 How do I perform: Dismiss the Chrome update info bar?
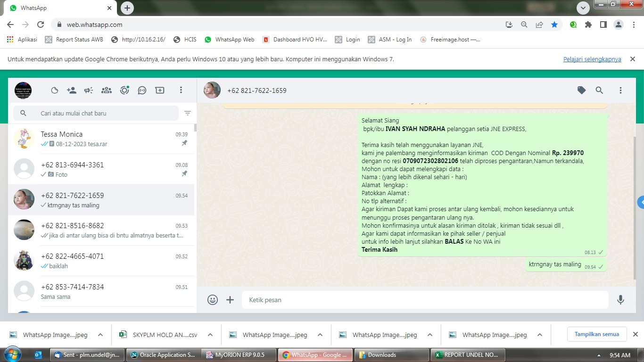[x=633, y=59]
